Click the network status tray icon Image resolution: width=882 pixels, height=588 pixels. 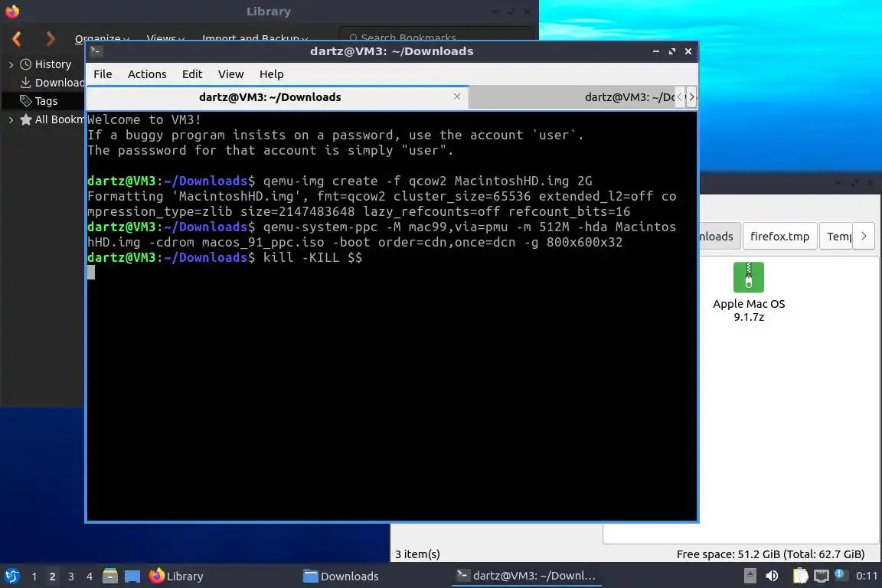(x=822, y=577)
